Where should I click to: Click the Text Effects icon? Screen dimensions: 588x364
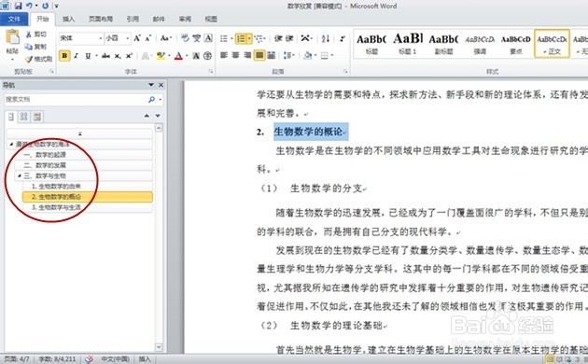tap(145, 56)
